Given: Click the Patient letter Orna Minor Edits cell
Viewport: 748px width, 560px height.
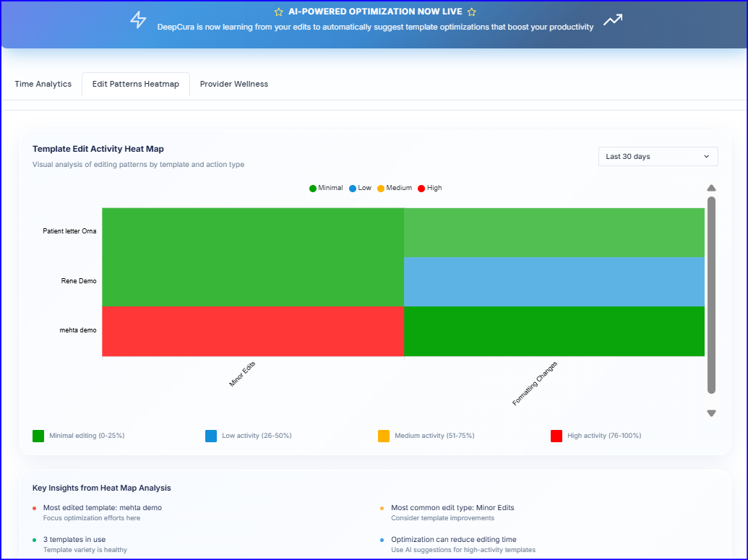Looking at the screenshot, I should click(253, 233).
